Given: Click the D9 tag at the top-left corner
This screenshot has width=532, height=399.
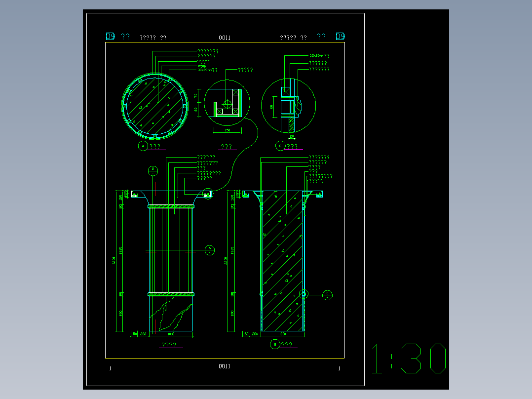Looking at the screenshot, I should (111, 37).
